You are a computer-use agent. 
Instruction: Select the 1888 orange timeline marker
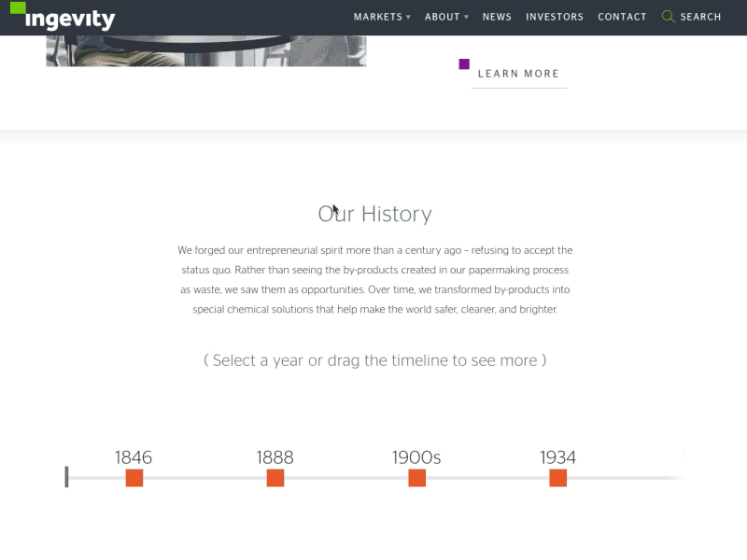coord(275,477)
